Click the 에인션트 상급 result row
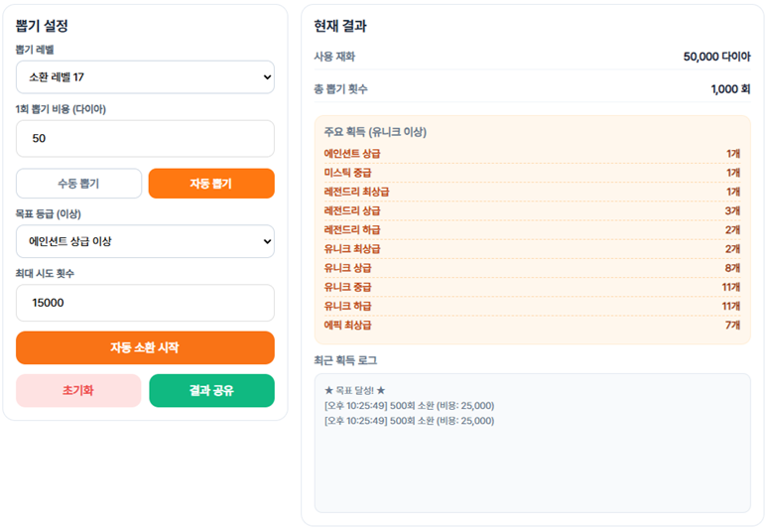Screen dimensions: 766x532 click(x=532, y=154)
